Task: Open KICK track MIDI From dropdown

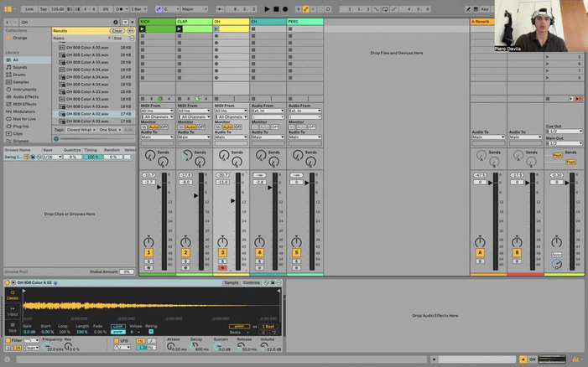Action: coord(157,111)
